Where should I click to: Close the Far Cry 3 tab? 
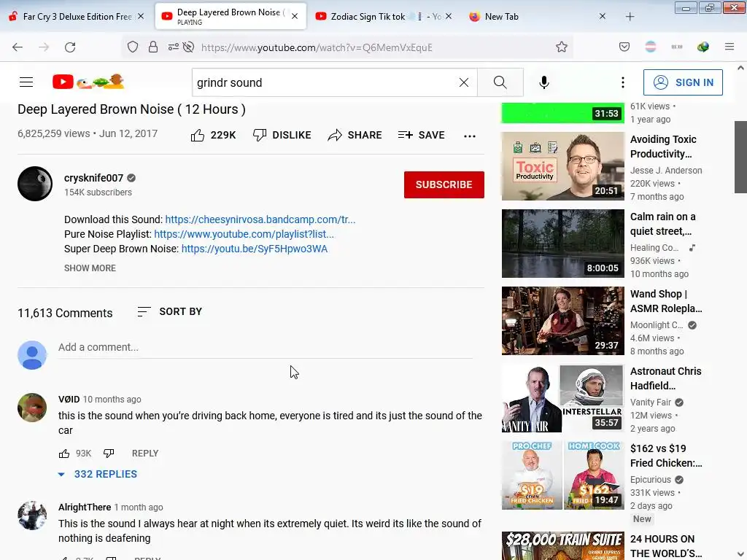(x=141, y=16)
